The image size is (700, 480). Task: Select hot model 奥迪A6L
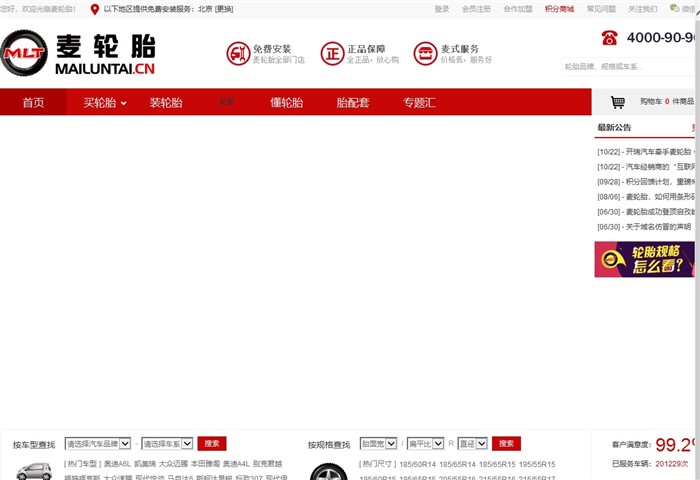point(117,464)
